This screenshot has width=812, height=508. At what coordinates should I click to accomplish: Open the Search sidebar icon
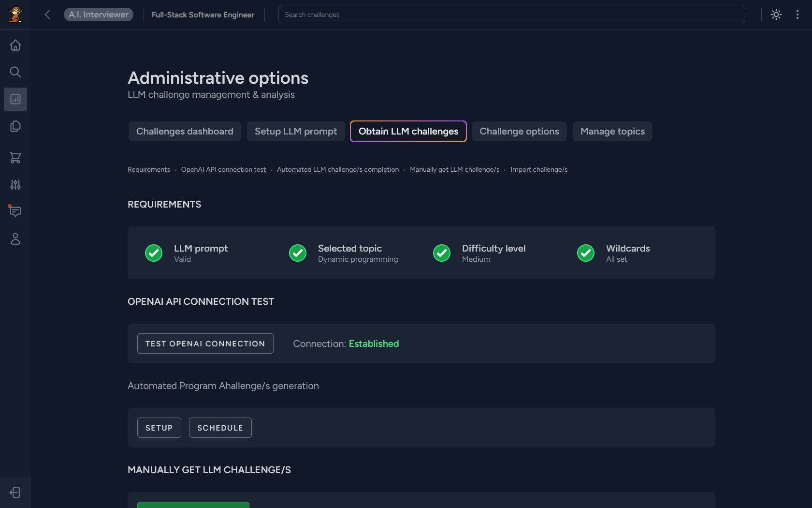coord(15,72)
